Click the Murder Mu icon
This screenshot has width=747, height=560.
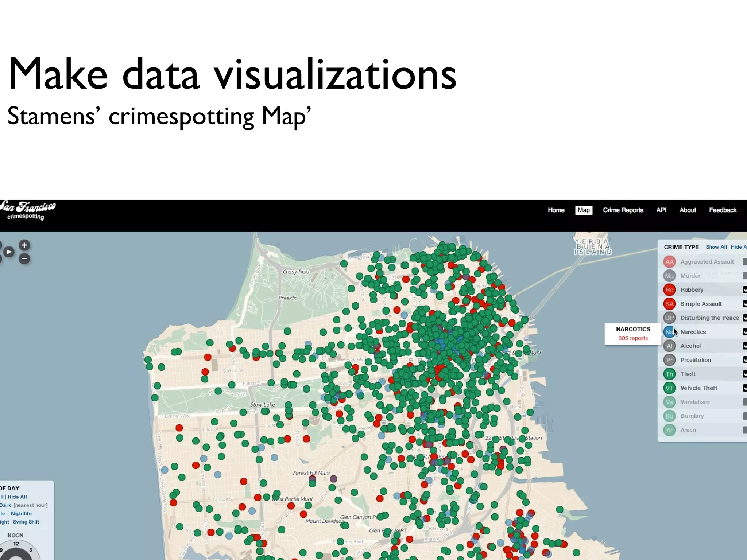(x=669, y=276)
